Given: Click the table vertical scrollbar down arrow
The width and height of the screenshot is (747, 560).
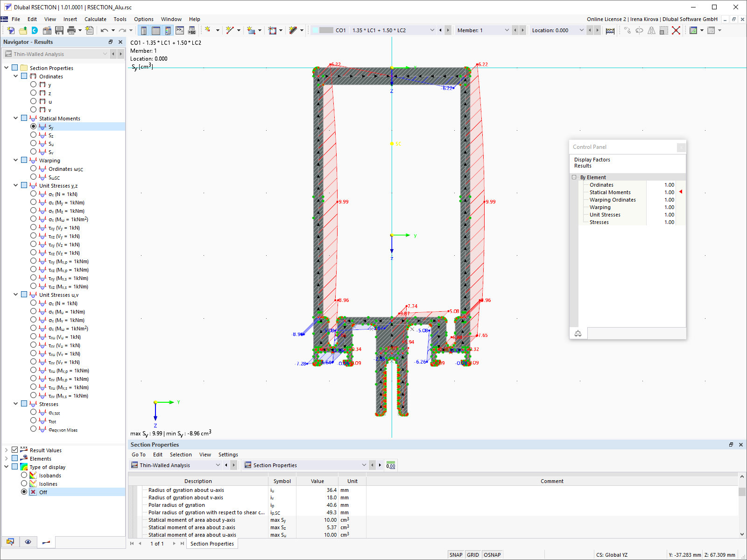Looking at the screenshot, I should 742,534.
